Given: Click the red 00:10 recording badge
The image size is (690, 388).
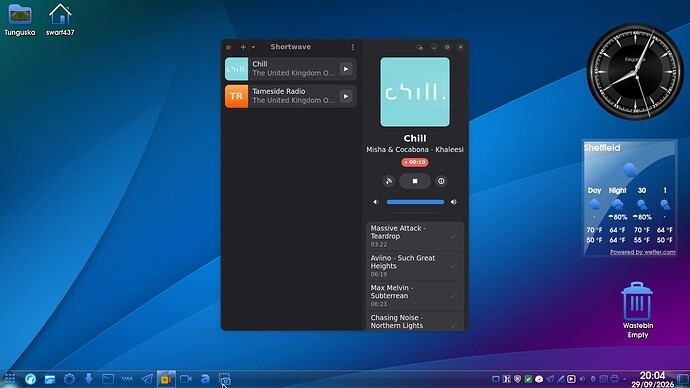Looking at the screenshot, I should [x=415, y=162].
